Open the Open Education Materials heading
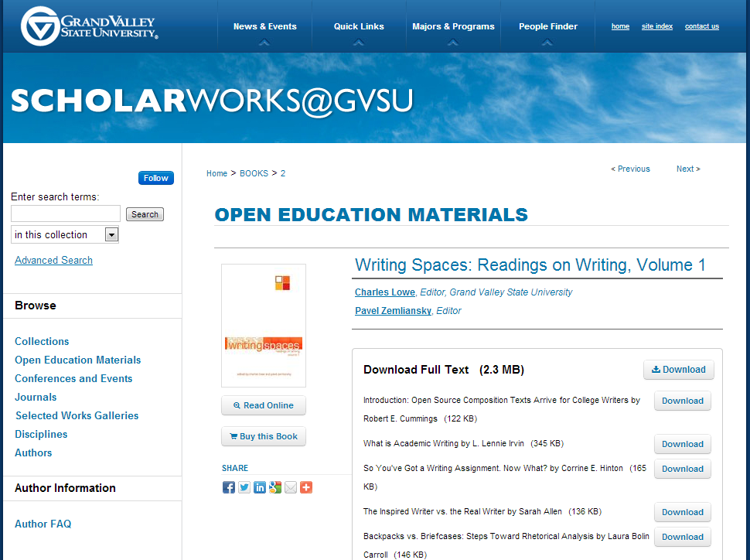Image resolution: width=750 pixels, height=560 pixels. click(x=371, y=214)
